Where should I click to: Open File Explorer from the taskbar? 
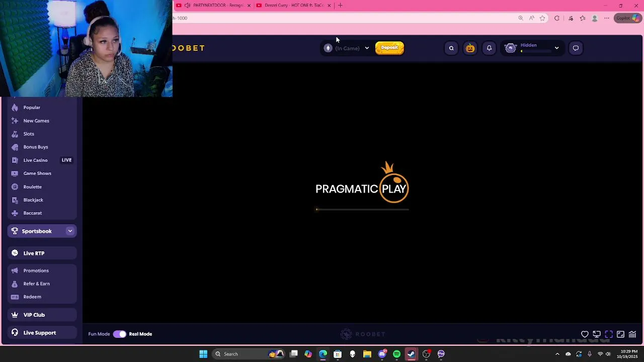coord(367,354)
